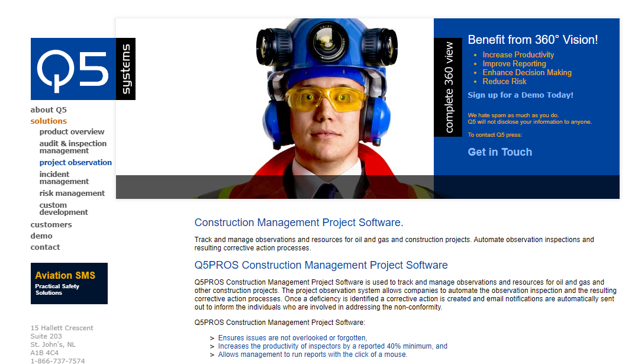Go to product overview
This screenshot has width=635, height=364.
pos(72,132)
